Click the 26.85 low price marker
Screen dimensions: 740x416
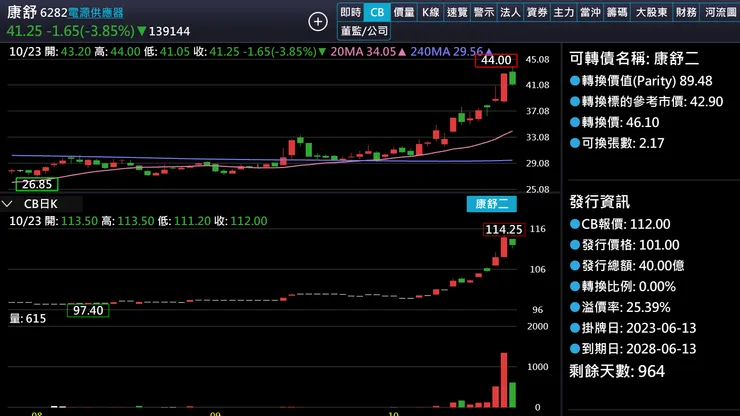[37, 184]
